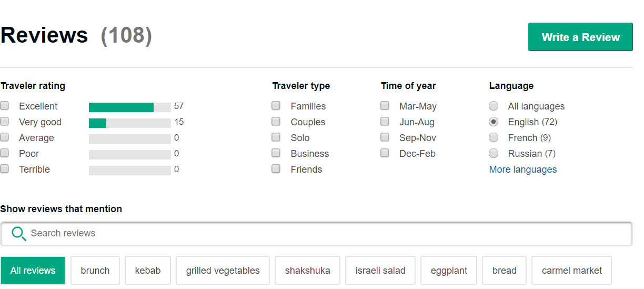Filter by the carmel market tag

pos(571,271)
